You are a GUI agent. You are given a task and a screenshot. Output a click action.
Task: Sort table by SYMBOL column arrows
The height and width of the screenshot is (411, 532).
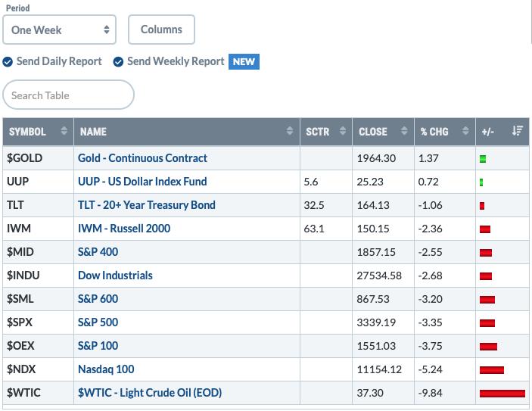point(64,131)
